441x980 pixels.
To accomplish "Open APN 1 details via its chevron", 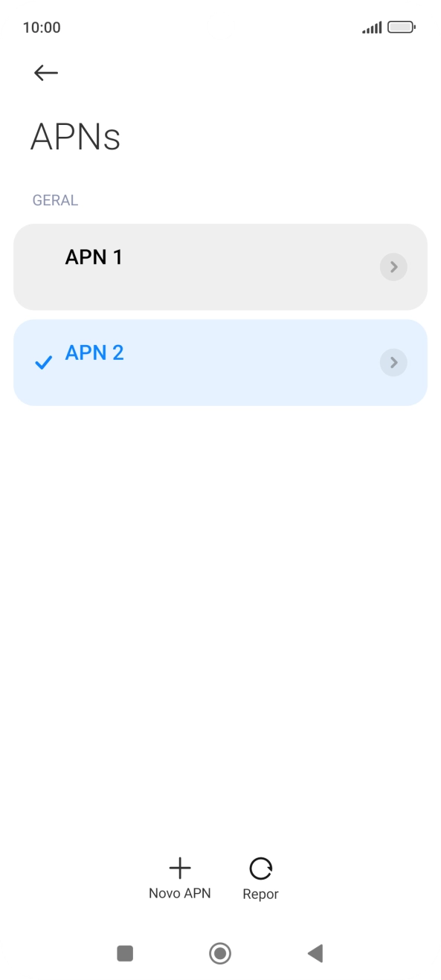I will pyautogui.click(x=393, y=267).
